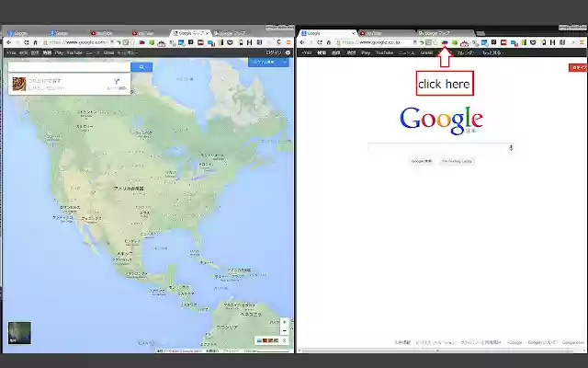Click the blue search button in Maps
The image size is (588, 368).
click(141, 67)
